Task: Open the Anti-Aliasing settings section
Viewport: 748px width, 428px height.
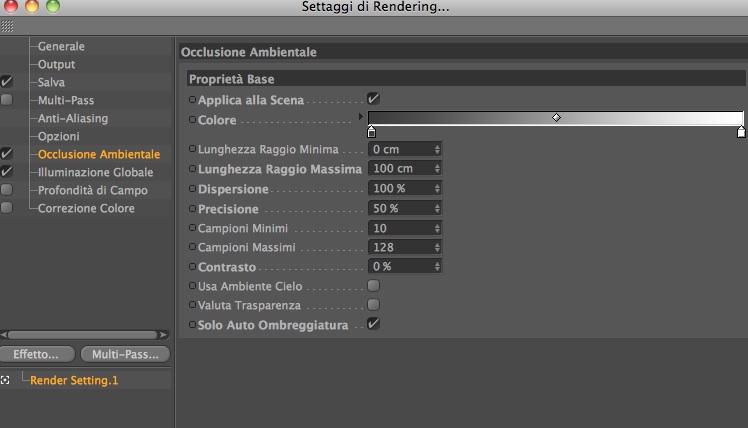Action: [72, 118]
